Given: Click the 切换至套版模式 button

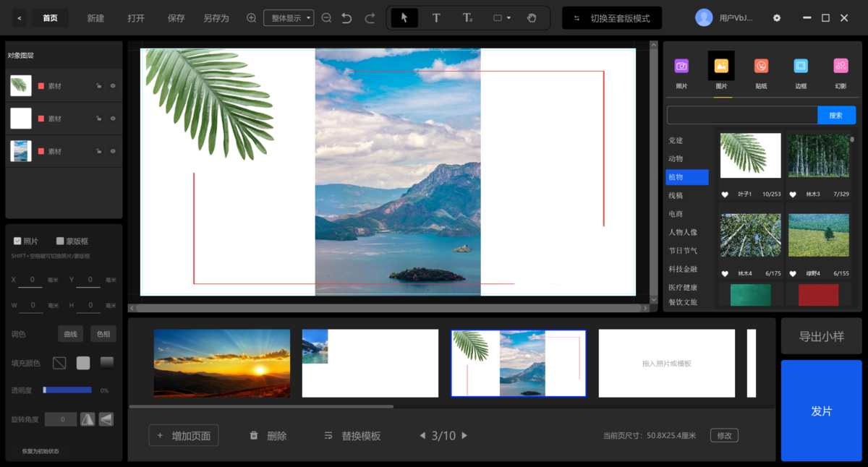Looking at the screenshot, I should pos(612,18).
